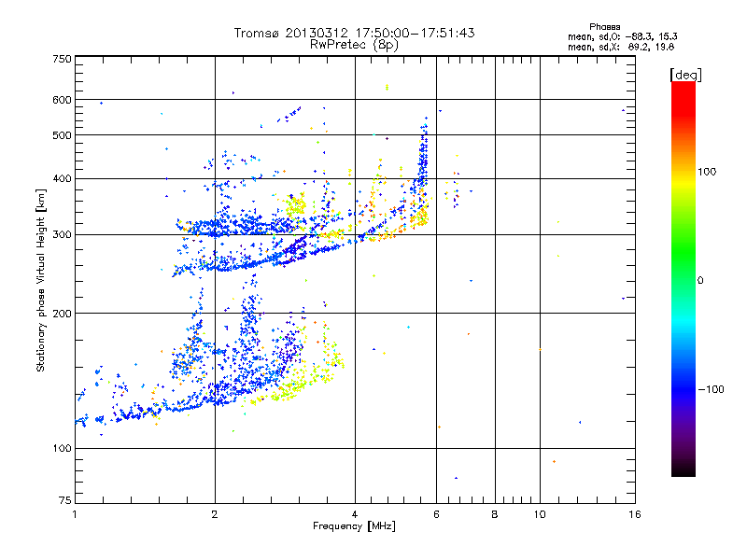Click the x-axis tick label '4'

tap(355, 514)
